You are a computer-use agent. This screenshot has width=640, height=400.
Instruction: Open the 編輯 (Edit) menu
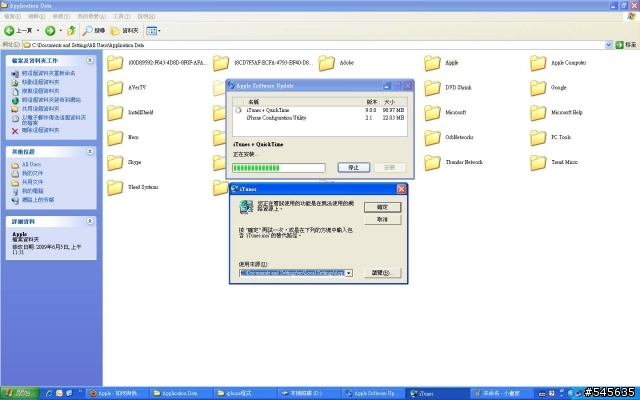pyautogui.click(x=36, y=16)
